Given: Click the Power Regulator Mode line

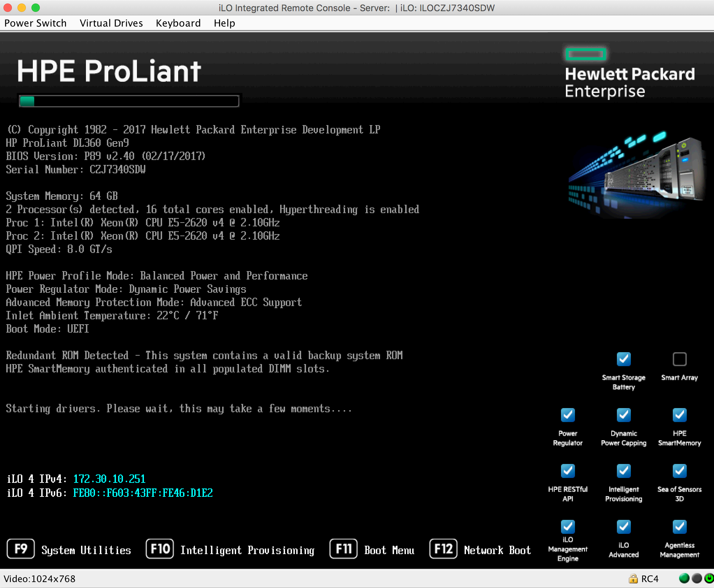Looking at the screenshot, I should 126,289.
